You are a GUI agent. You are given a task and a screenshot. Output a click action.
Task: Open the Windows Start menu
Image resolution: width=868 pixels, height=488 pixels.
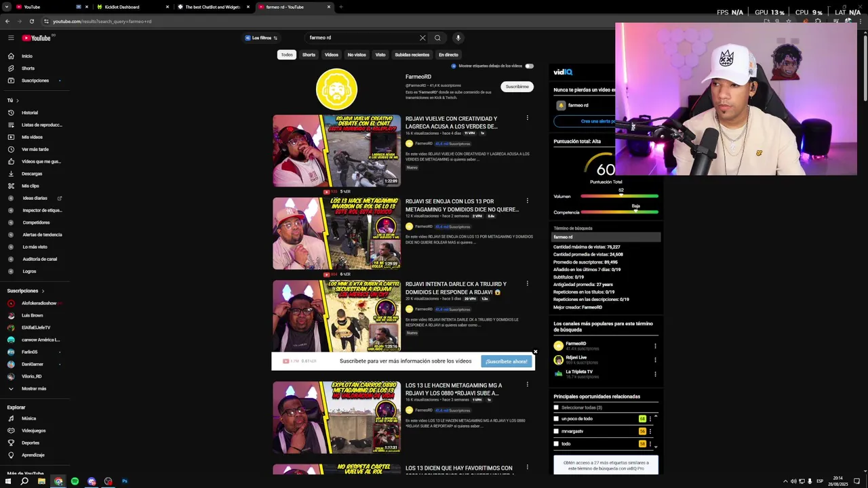pos(7,481)
